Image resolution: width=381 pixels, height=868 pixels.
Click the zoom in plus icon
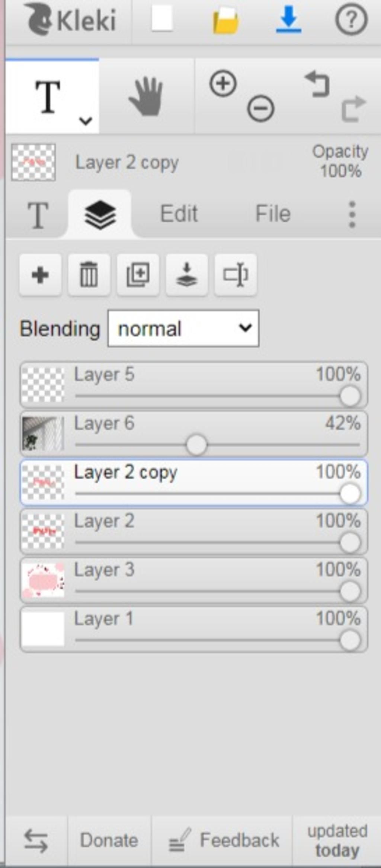[x=223, y=83]
